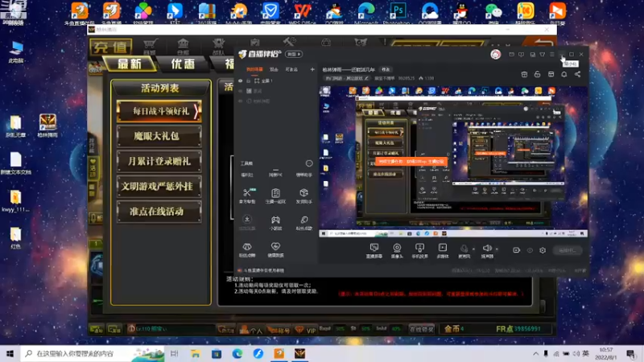644x362 pixels.
Task: Toggle visibility eye of third source row
Action: pos(240,101)
